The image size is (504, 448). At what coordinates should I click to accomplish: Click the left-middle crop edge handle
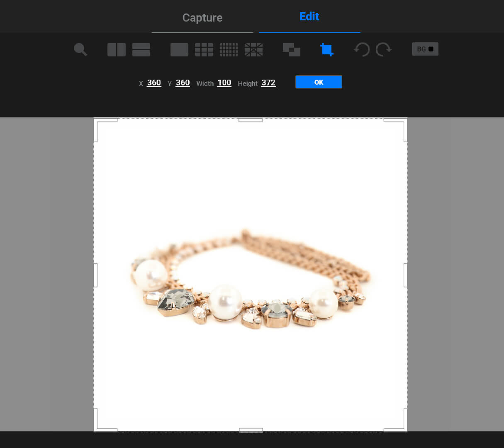coord(96,275)
